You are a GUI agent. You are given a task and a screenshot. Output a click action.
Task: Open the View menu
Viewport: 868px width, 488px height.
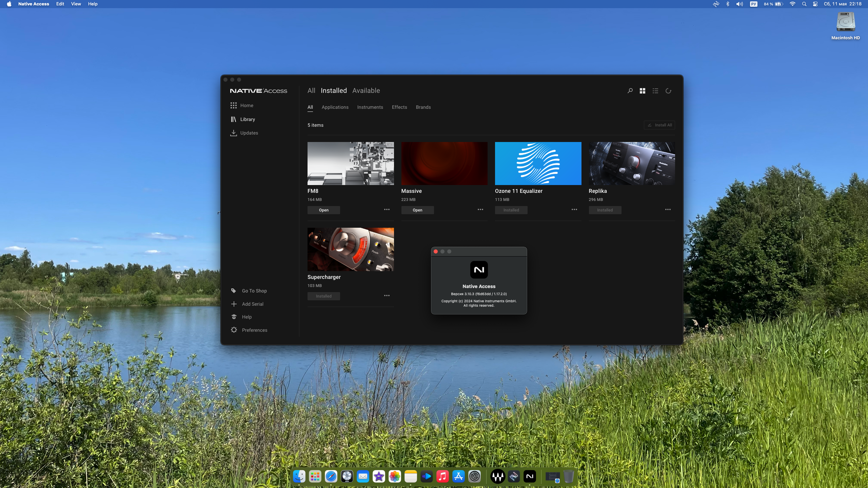[x=76, y=4]
